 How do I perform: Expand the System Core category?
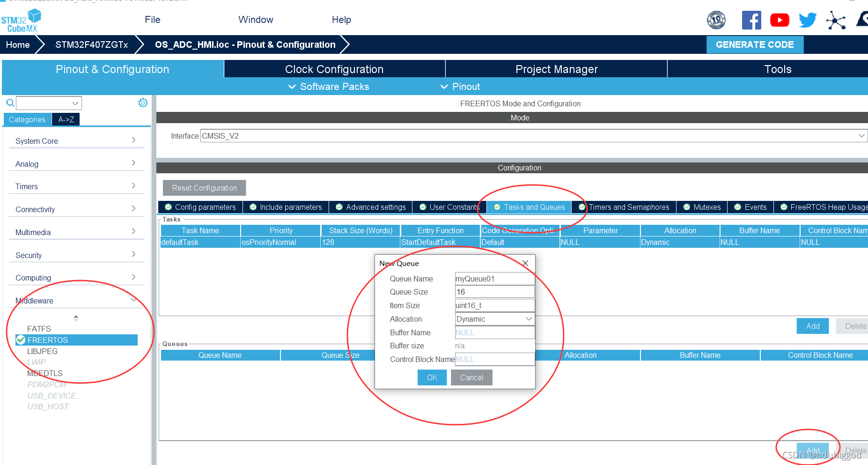point(76,140)
